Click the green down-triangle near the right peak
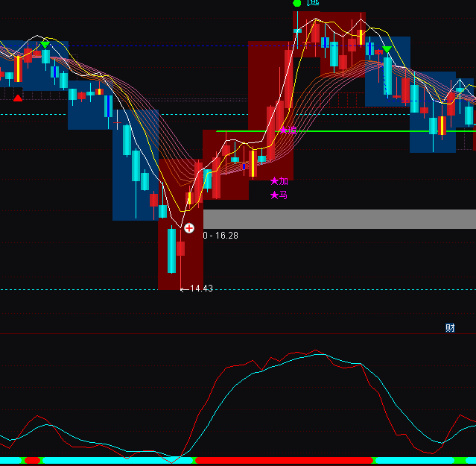The width and height of the screenshot is (476, 466). tap(387, 50)
